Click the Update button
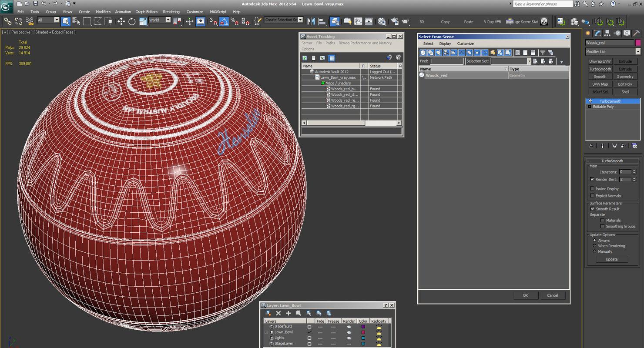Image resolution: width=644 pixels, height=348 pixels. click(612, 259)
